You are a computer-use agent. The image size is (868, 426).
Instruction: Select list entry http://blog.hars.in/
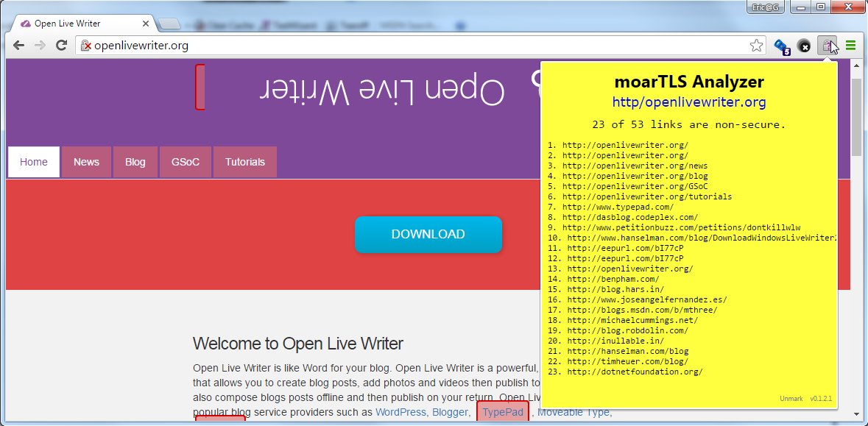coord(615,289)
